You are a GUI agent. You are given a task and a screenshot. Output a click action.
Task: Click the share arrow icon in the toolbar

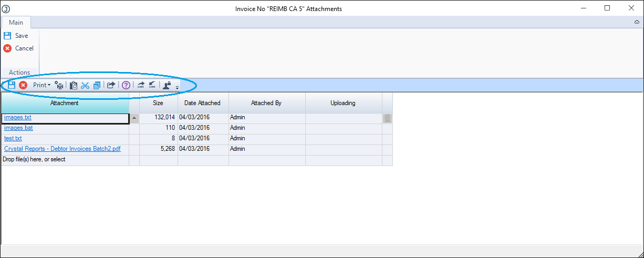point(111,85)
